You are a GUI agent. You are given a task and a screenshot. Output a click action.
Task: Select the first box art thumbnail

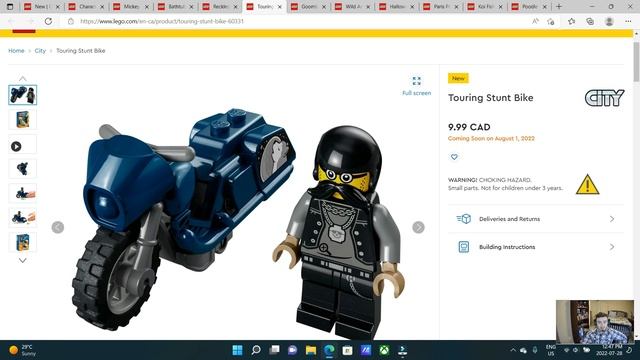coord(22,120)
